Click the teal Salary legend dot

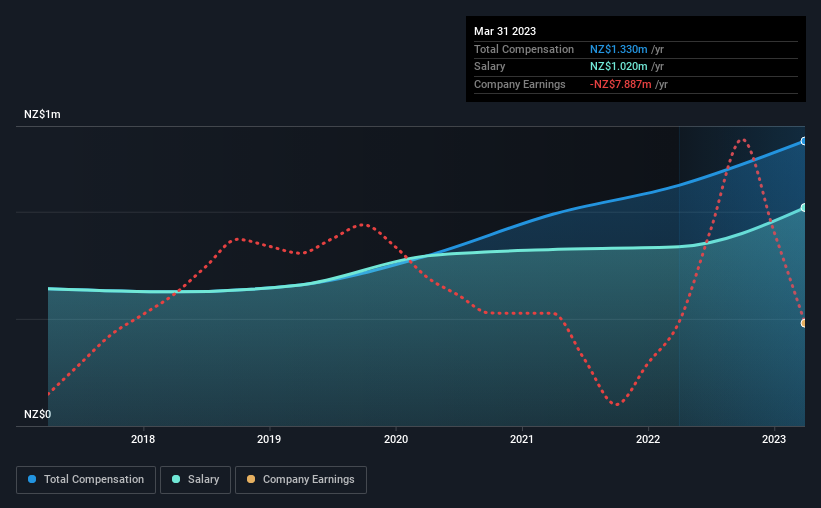click(176, 479)
